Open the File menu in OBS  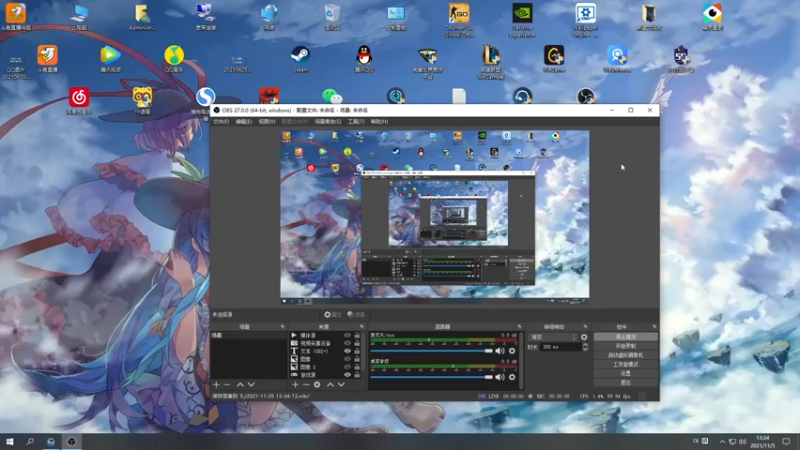click(x=221, y=121)
